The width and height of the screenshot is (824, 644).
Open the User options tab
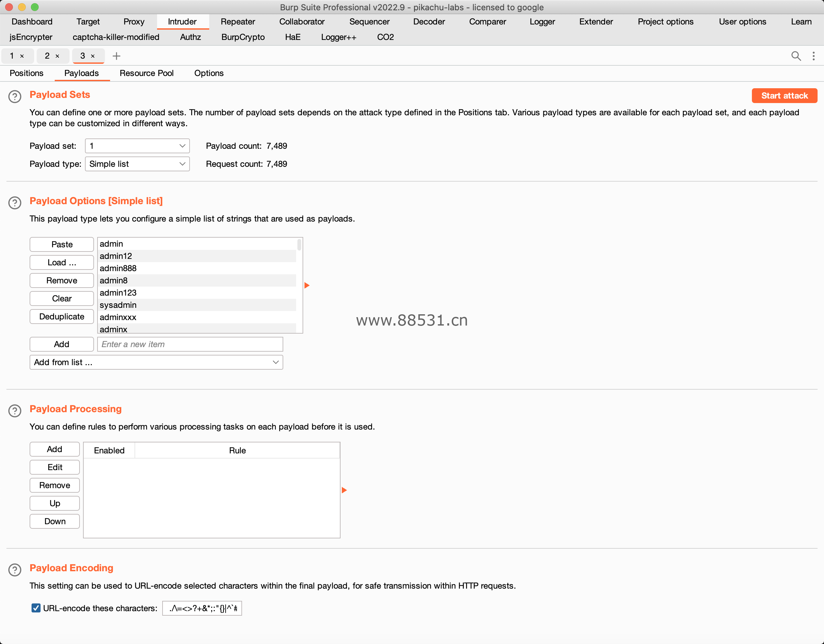pos(743,22)
